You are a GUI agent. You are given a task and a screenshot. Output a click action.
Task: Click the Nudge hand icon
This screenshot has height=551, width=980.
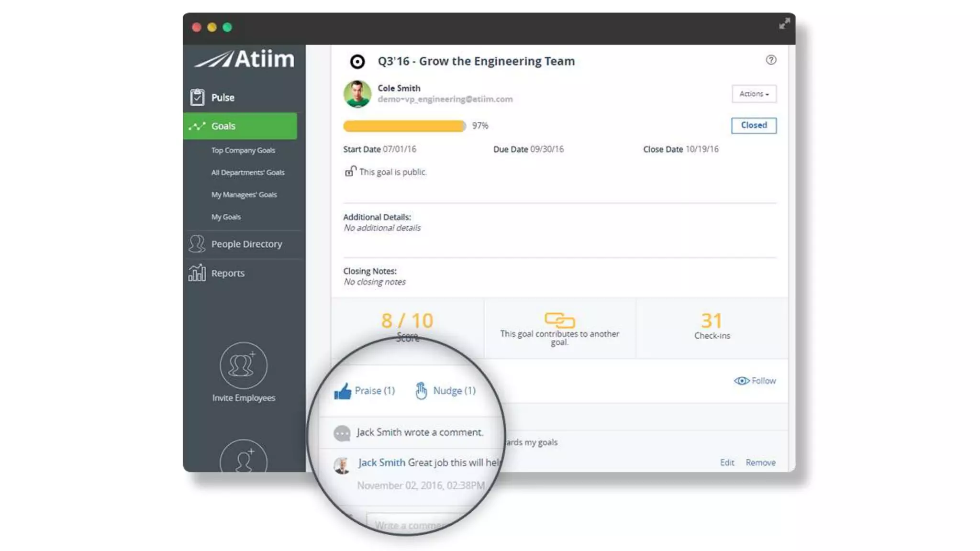(421, 391)
